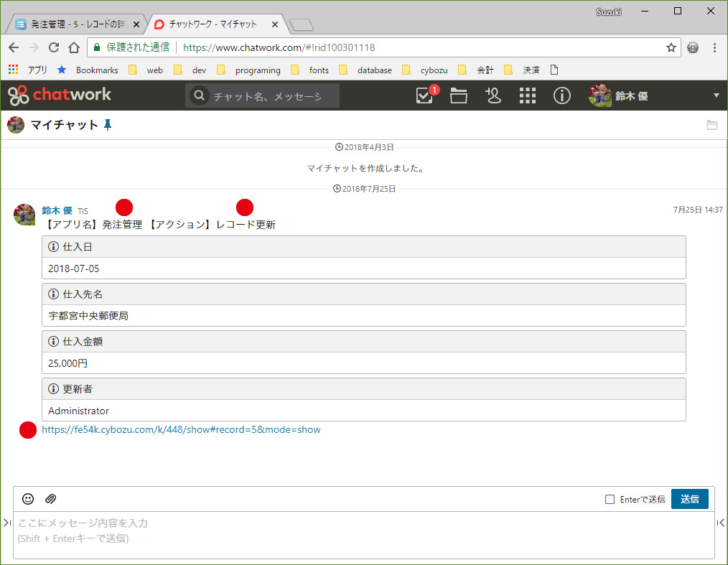Focus the chat search field
728x565 pixels.
coord(262,95)
